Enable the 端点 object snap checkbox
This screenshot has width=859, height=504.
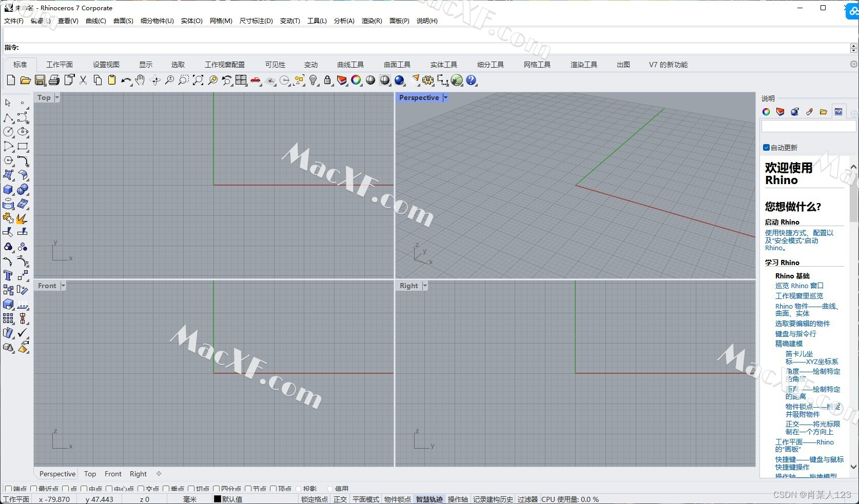click(8, 489)
